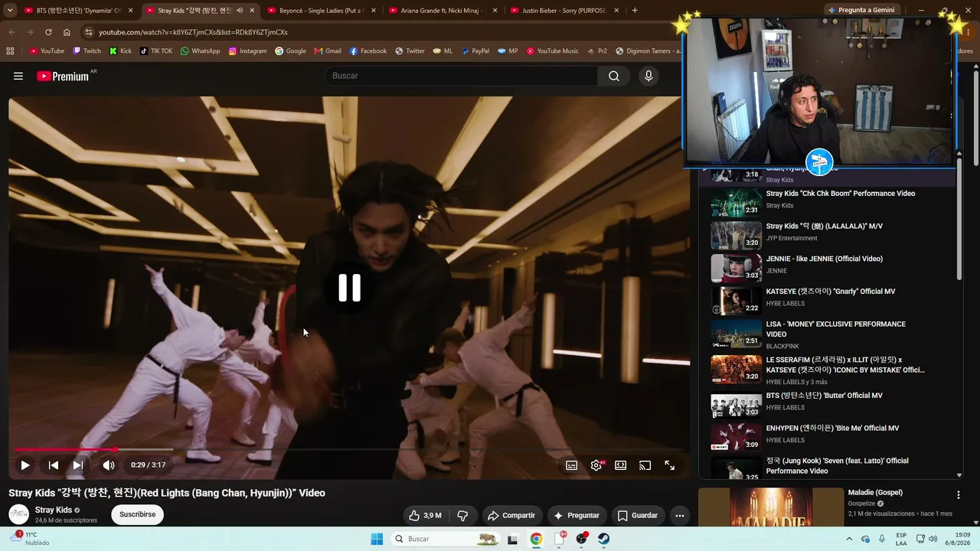Seek along the red video progress bar
The image size is (980, 551).
click(349, 449)
